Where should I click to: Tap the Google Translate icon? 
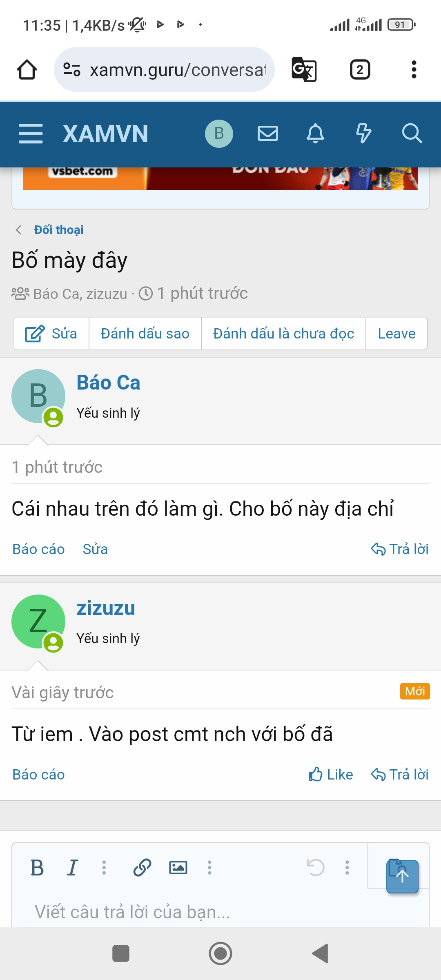(304, 69)
